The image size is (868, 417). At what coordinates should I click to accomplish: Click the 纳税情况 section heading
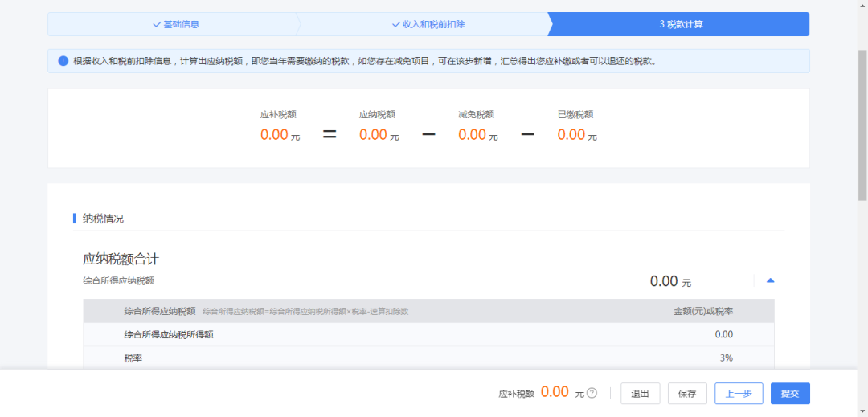point(103,219)
